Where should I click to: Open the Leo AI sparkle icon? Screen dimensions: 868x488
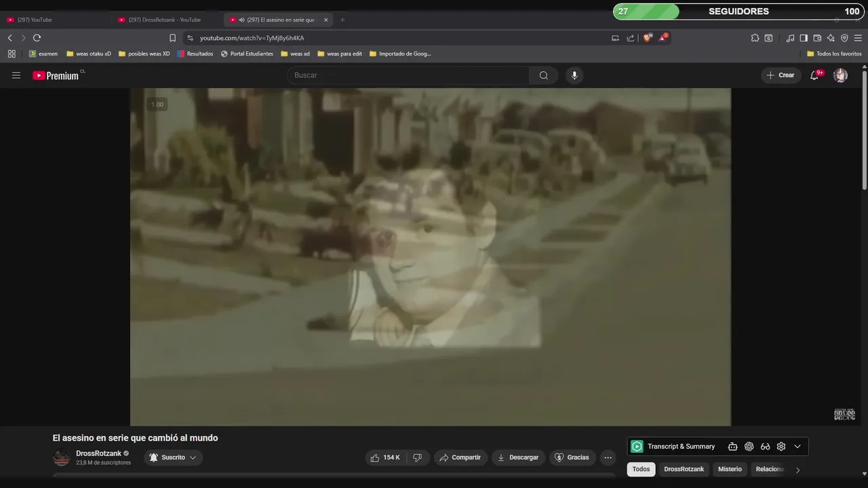pos(831,38)
